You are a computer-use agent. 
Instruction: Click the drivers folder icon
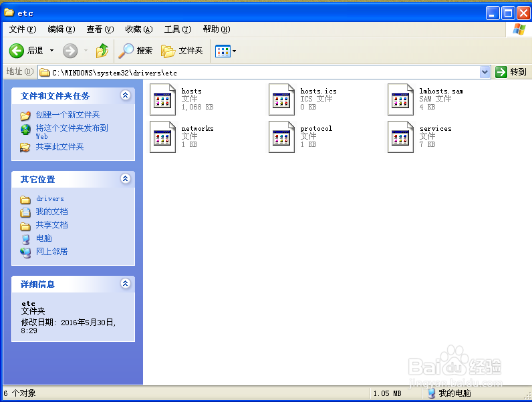point(25,200)
